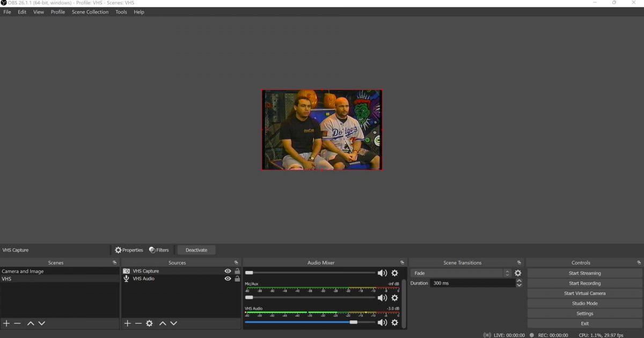Increase transition duration with up arrow
The height and width of the screenshot is (338, 644).
click(x=519, y=281)
